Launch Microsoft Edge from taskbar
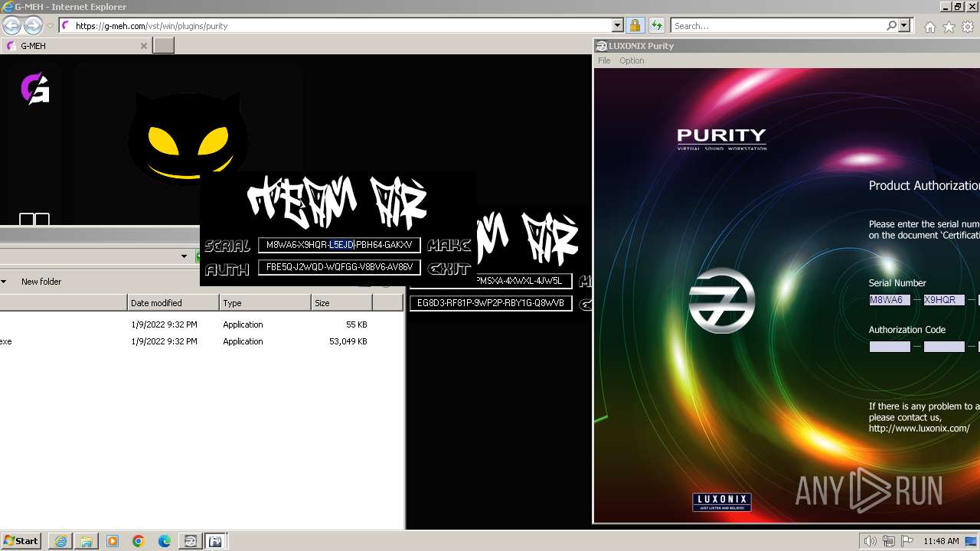This screenshot has width=980, height=551. point(165,541)
